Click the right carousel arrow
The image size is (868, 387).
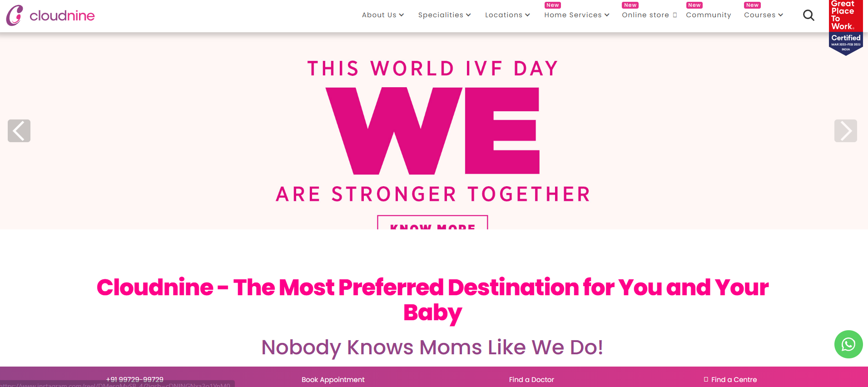tap(846, 131)
